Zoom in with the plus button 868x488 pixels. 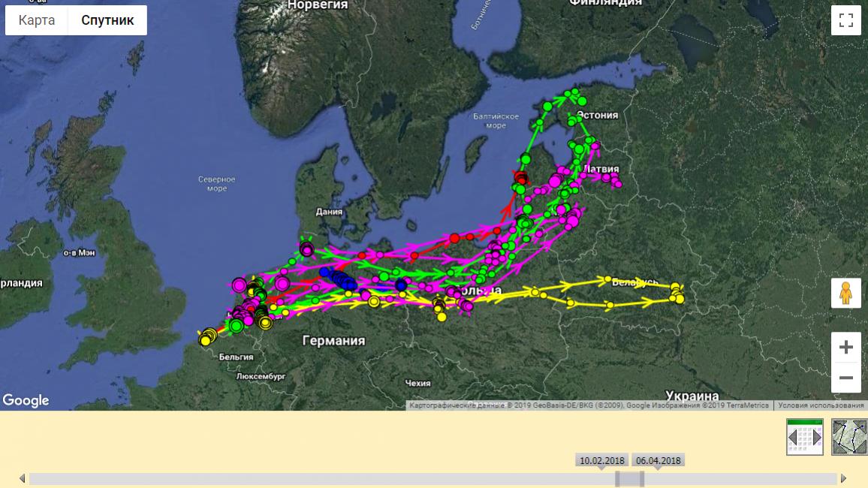pos(845,347)
